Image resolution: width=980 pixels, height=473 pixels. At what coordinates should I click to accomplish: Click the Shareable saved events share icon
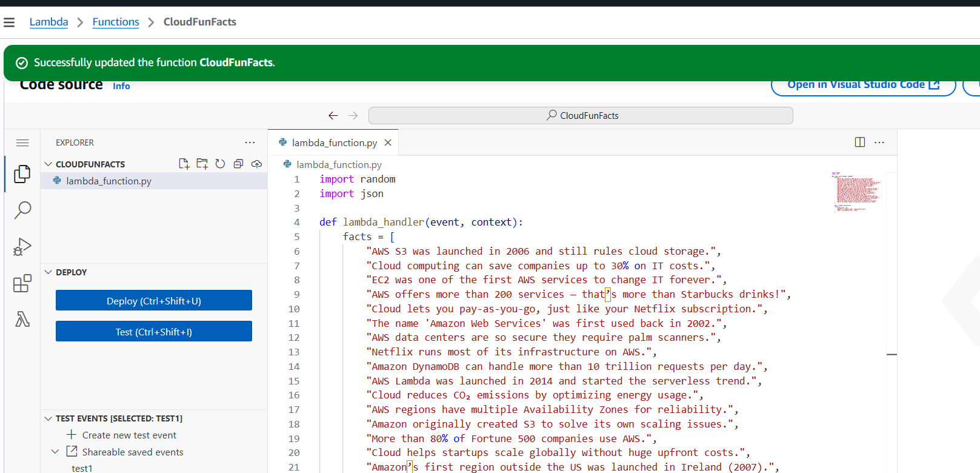(x=72, y=451)
